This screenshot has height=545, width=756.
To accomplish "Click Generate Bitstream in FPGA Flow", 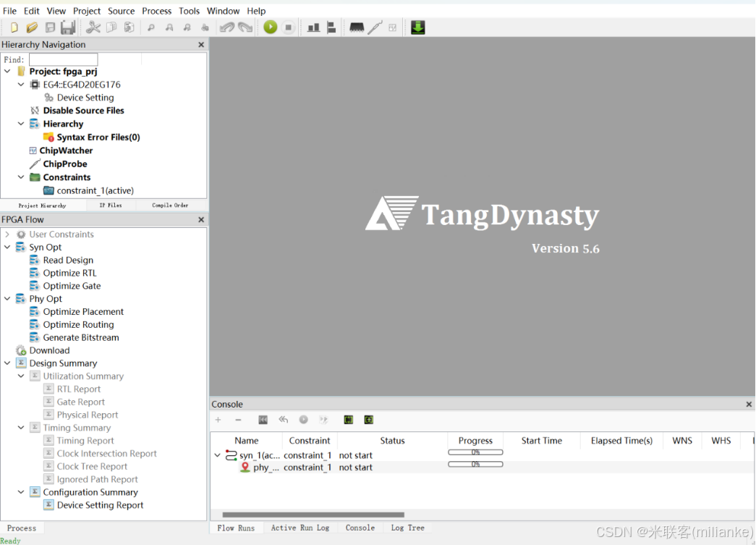I will point(81,337).
